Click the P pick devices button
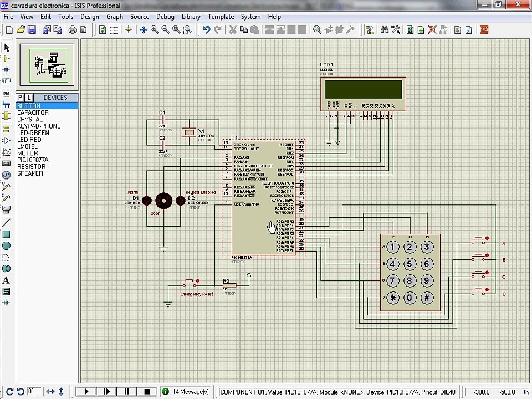The height and width of the screenshot is (399, 532). pos(21,98)
